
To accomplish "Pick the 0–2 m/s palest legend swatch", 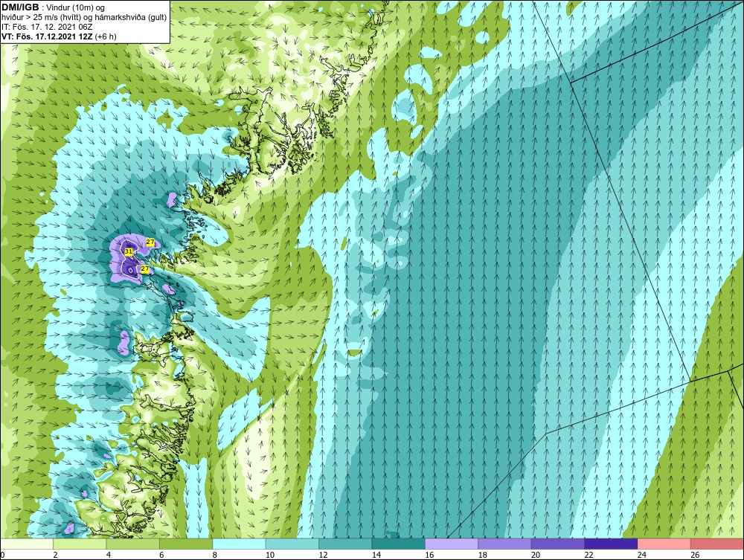I will [x=27, y=544].
